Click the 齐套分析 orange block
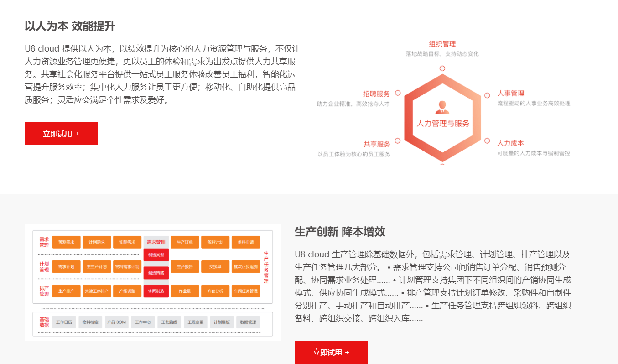Screen dimensions: 618x364 click(x=215, y=291)
